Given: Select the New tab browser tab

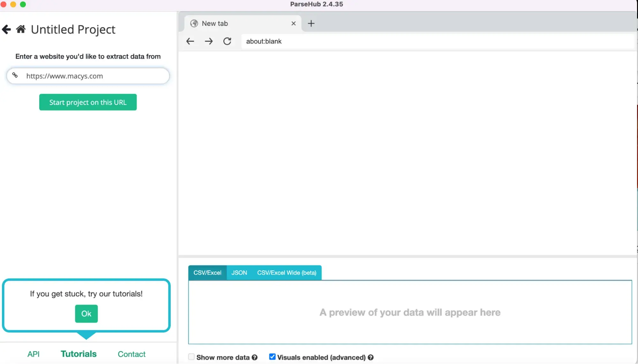Looking at the screenshot, I should click(x=243, y=23).
